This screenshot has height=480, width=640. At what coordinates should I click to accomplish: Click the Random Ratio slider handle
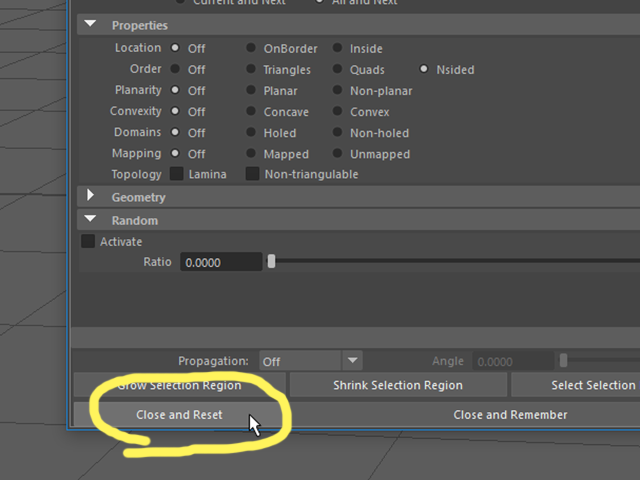click(271, 261)
